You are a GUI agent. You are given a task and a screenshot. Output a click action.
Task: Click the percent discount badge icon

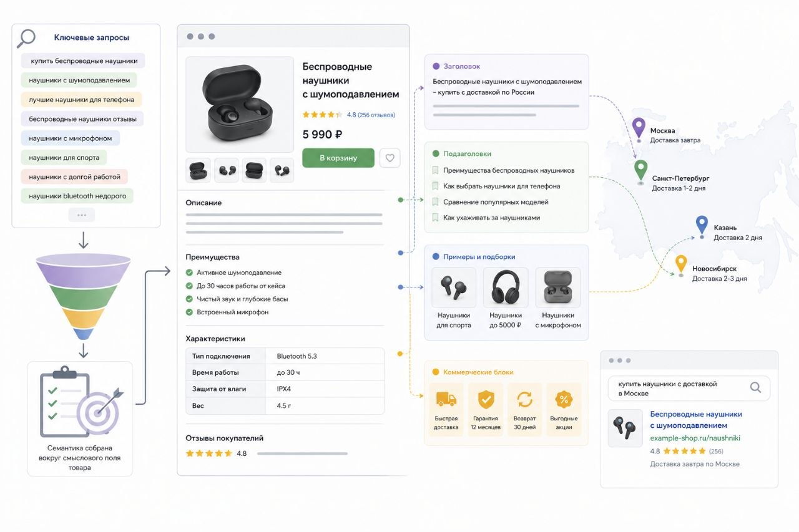564,399
